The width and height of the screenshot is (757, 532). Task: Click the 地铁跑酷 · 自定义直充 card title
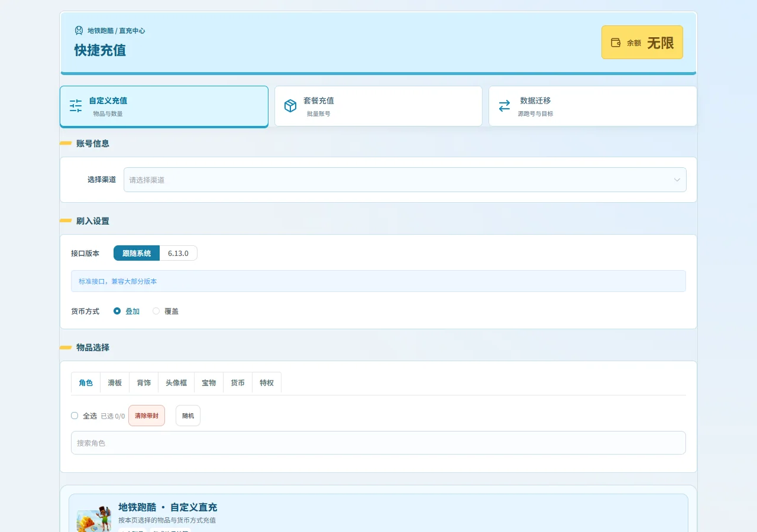click(168, 507)
